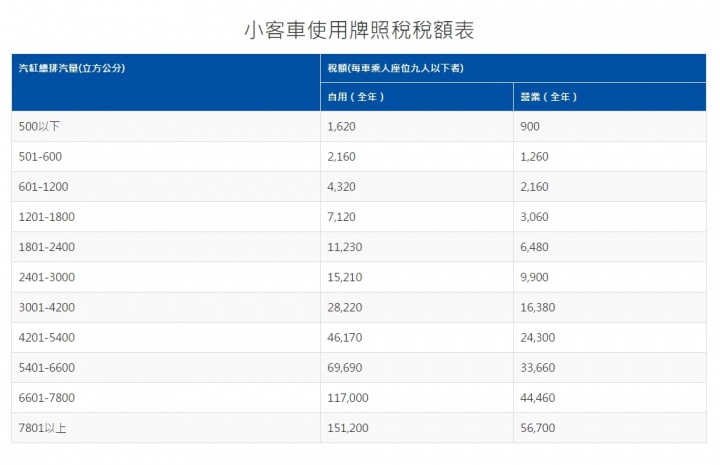
Task: Select the 1801-2400 displacement cell
Action: pos(47,247)
